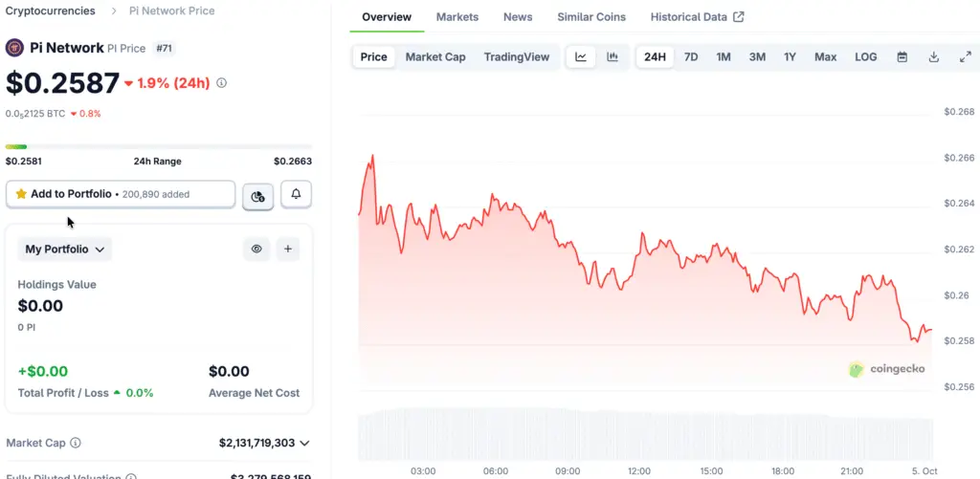
Task: Switch to candlestick chart icon
Action: (x=612, y=57)
